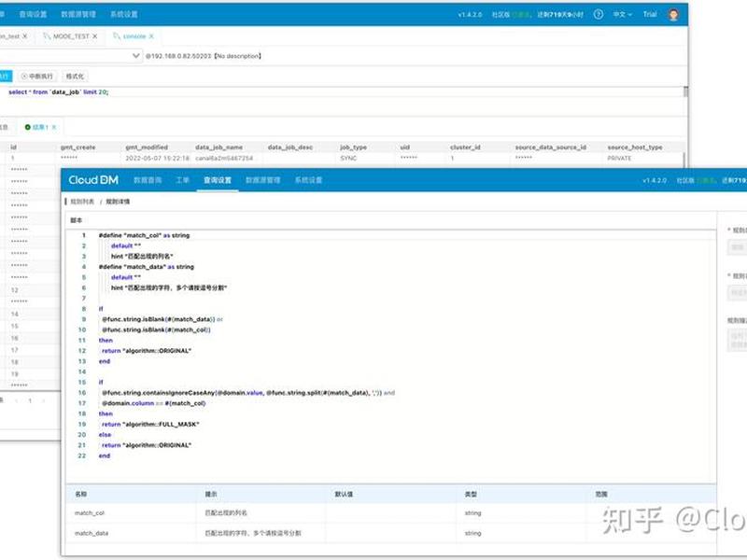747x560 pixels.
Task: Click the PRIVATE cell in the first row
Action: [x=619, y=158]
